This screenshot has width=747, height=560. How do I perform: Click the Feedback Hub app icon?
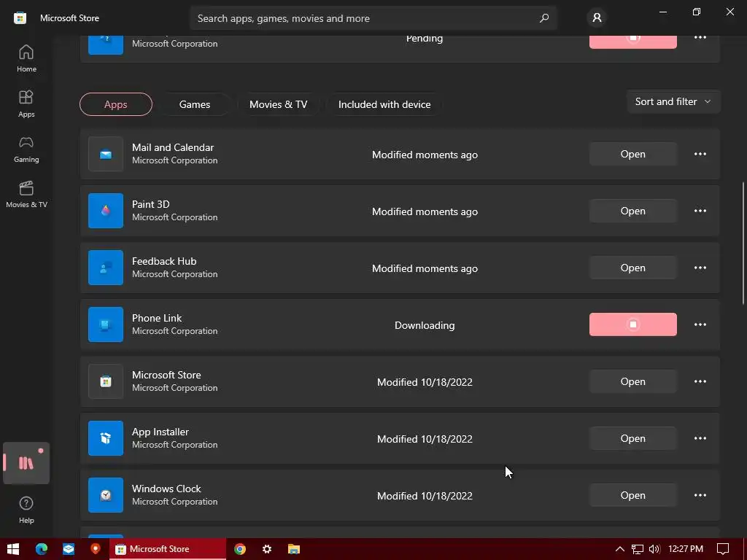click(106, 268)
